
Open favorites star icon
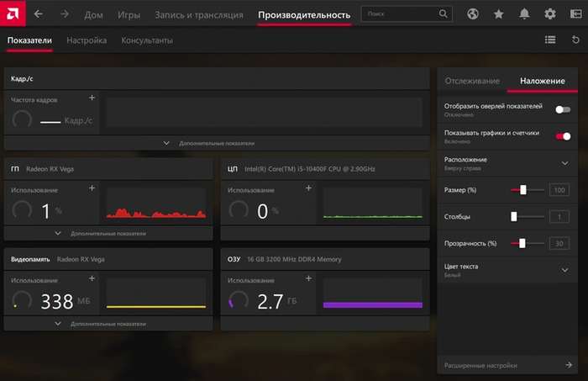coord(499,14)
